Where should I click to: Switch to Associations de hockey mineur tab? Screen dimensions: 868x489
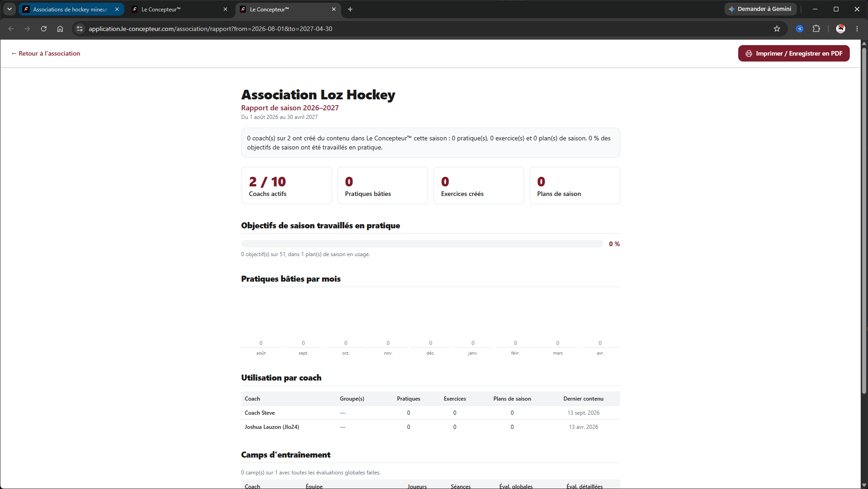[x=71, y=9]
